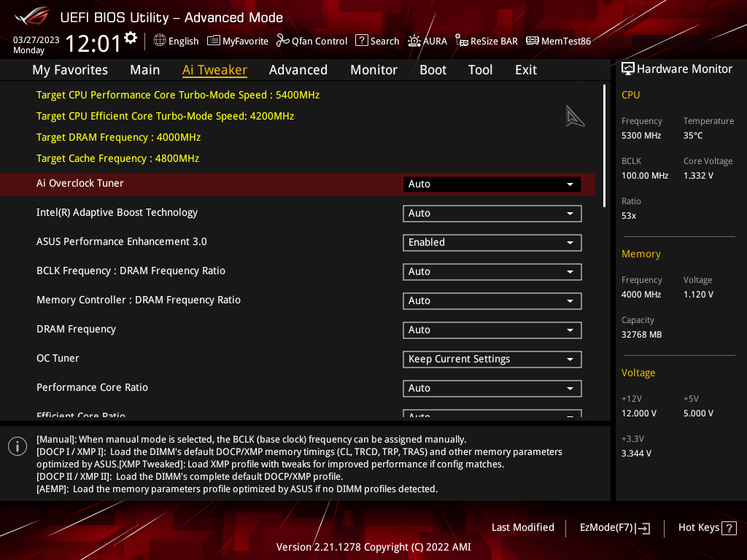This screenshot has height=560, width=747.
Task: Select the Ai Tweaker tab
Action: 214,70
